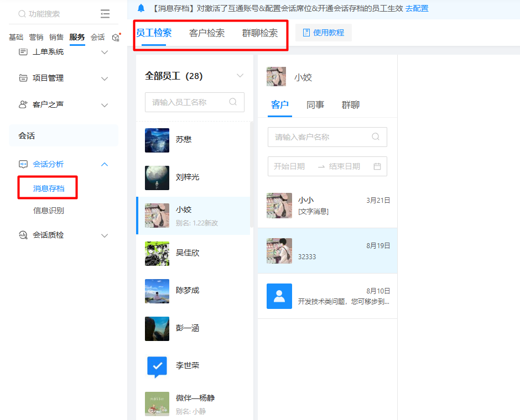Expand the 会话质检 menu chevron
This screenshot has width=520, height=420.
click(105, 235)
